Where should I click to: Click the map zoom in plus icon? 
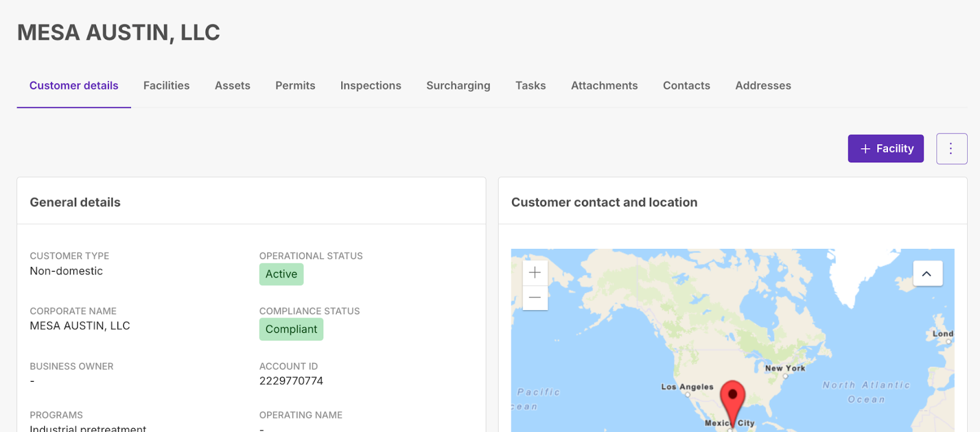point(535,273)
